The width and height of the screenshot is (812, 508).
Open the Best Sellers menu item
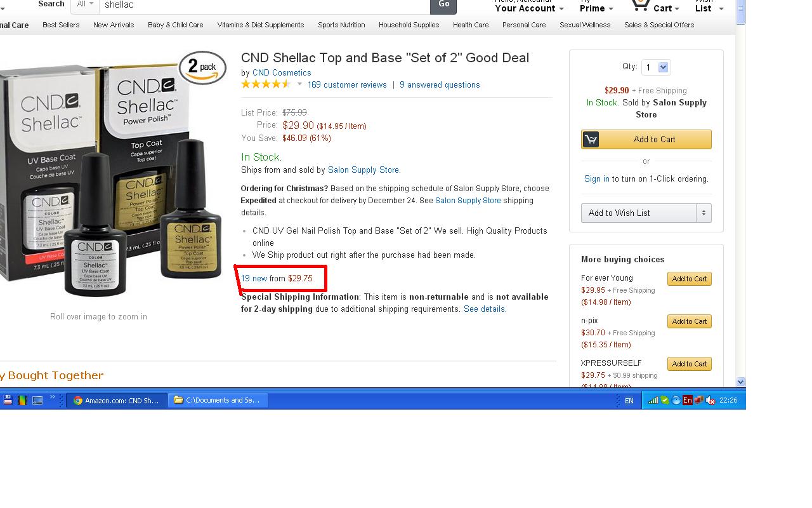click(61, 25)
